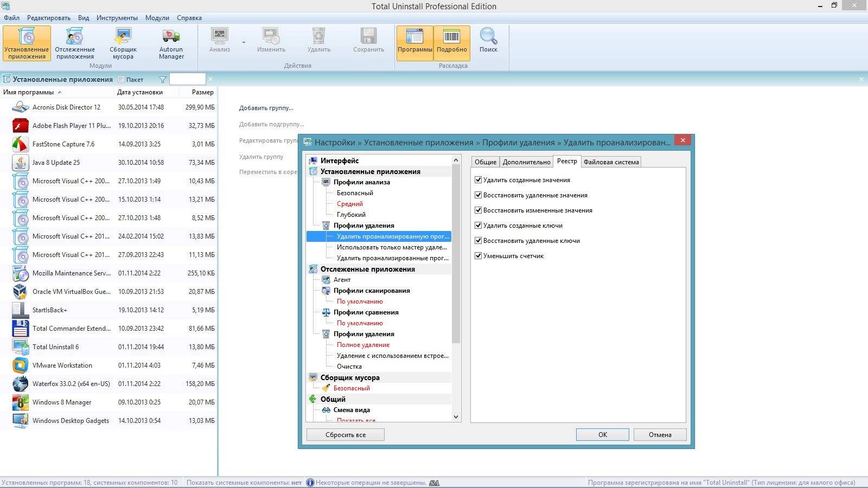868x488 pixels.
Task: Switch to the Файловая система tab
Action: [x=611, y=162]
